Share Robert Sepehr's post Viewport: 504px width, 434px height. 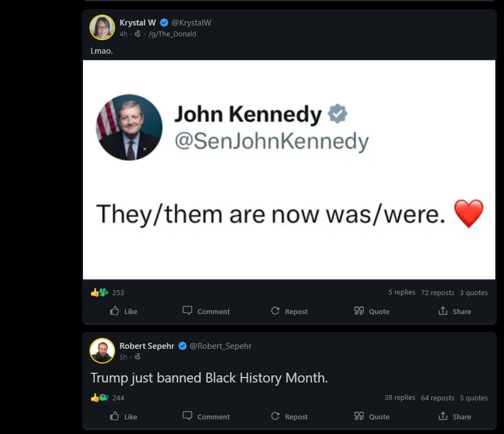coord(455,417)
